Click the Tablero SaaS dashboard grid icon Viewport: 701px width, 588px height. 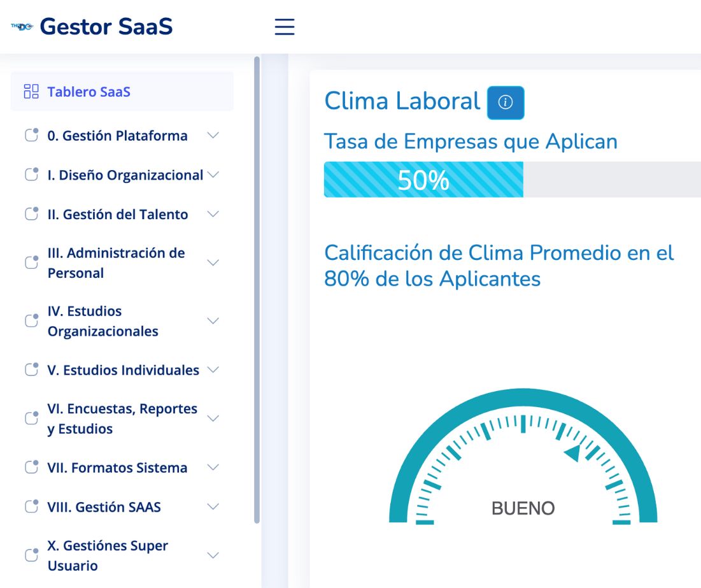(x=31, y=91)
